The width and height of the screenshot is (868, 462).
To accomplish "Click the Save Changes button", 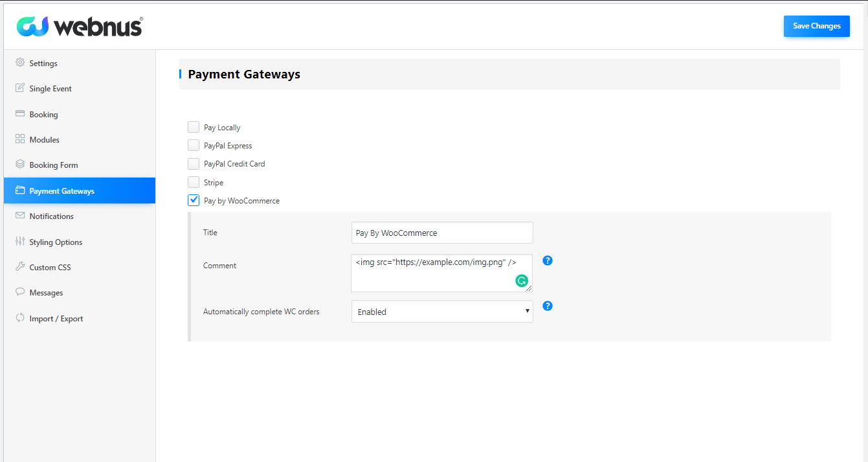I will (x=817, y=26).
